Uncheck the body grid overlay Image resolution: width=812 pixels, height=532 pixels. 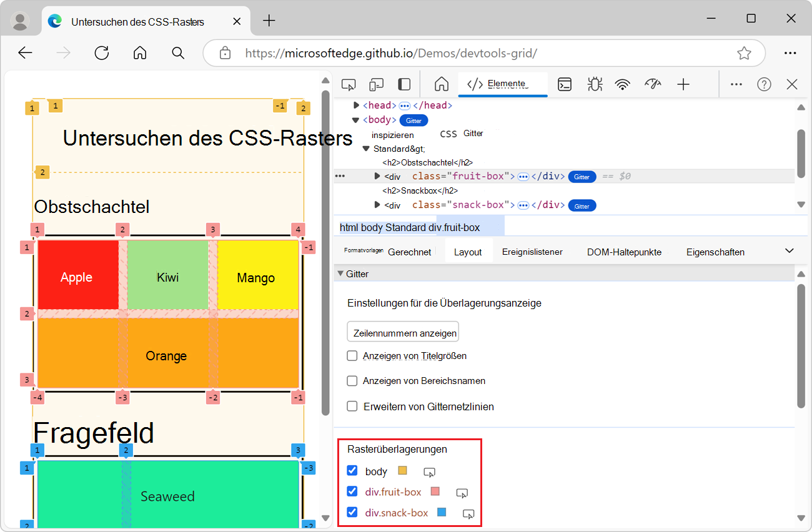tap(352, 471)
